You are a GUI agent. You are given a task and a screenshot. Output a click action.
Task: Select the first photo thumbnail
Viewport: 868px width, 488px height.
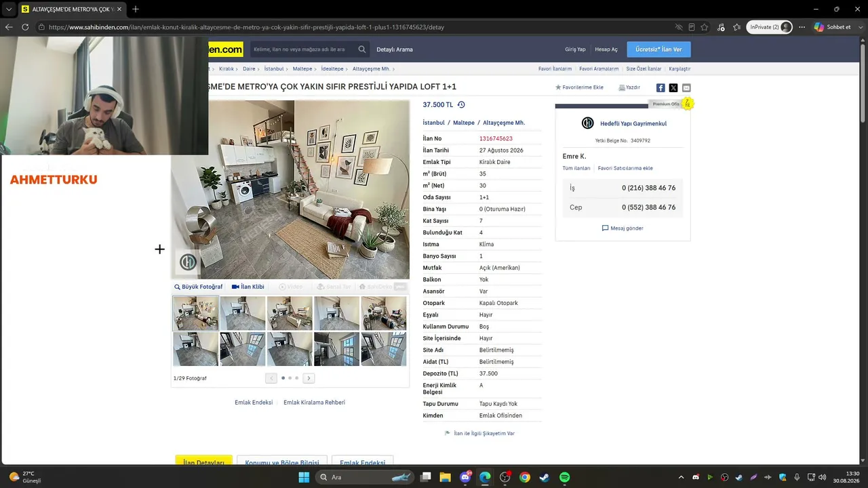point(195,313)
